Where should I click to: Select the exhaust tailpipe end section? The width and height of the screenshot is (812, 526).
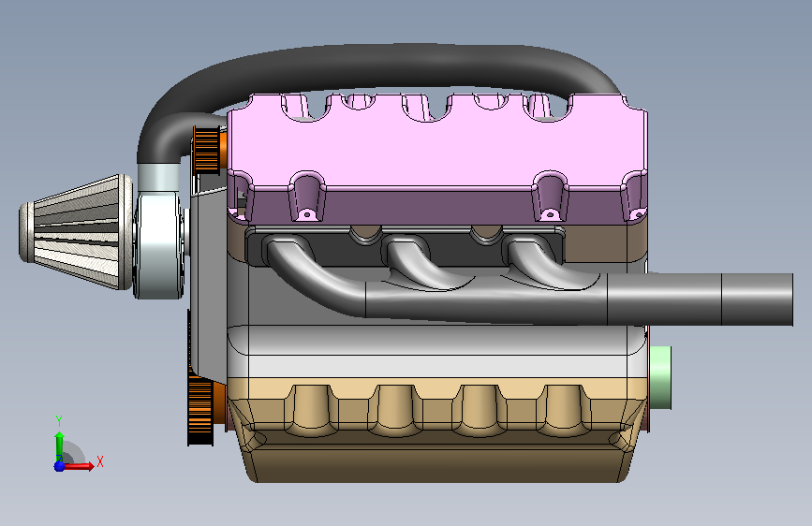[757, 300]
